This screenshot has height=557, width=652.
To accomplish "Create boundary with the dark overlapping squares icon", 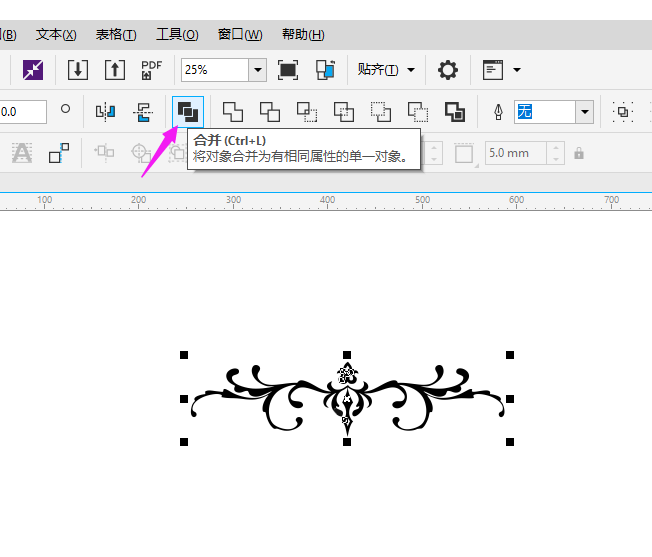I will [455, 111].
